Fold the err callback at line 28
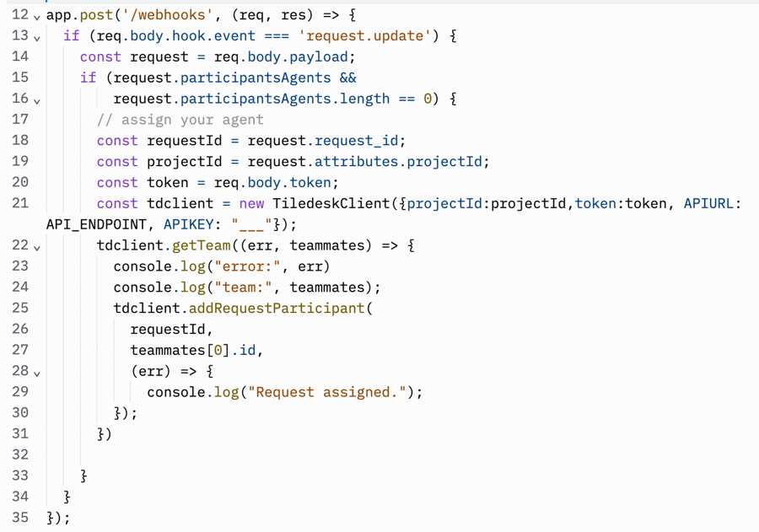 tap(37, 373)
